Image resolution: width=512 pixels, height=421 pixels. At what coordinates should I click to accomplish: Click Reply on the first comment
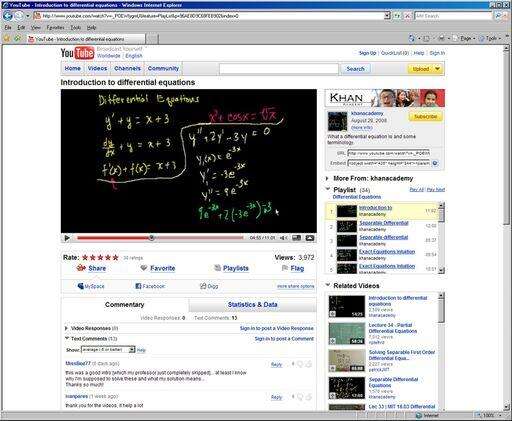tap(276, 365)
